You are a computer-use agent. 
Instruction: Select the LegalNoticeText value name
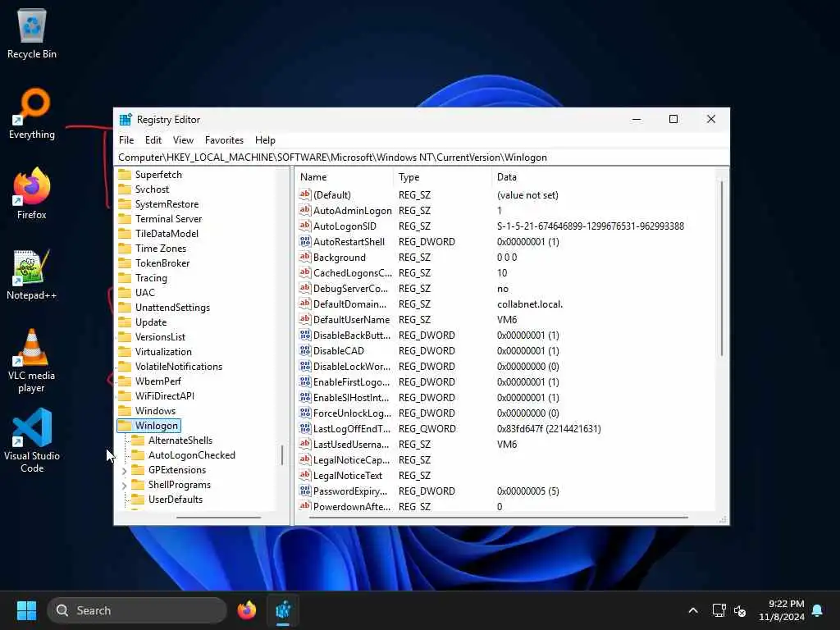tap(348, 476)
